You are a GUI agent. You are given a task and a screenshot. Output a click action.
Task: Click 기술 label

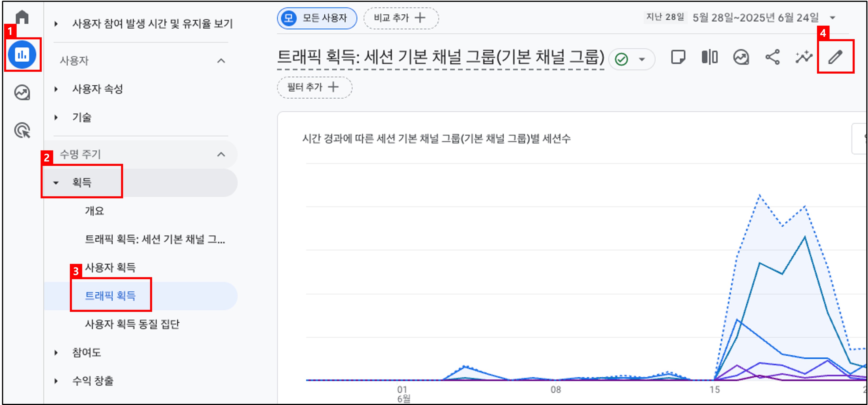(82, 117)
